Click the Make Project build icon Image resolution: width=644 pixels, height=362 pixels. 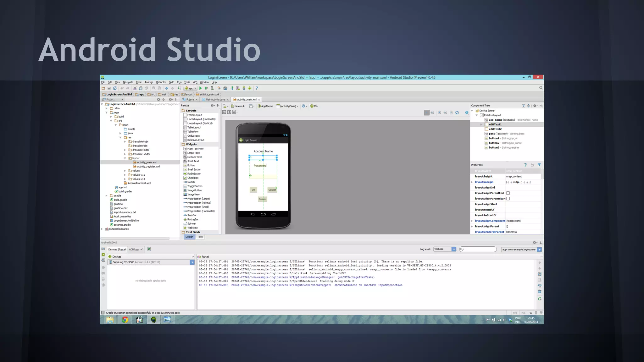coord(180,88)
